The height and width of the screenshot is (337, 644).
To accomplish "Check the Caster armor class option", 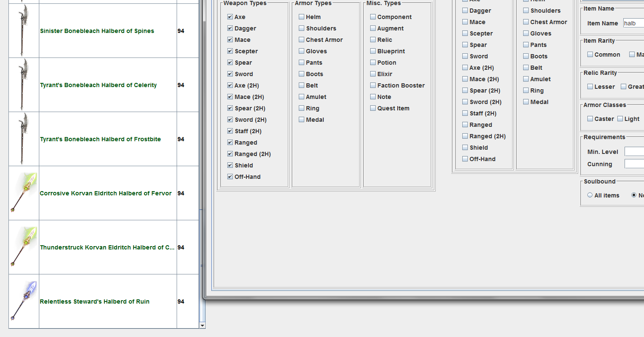I will coord(590,119).
